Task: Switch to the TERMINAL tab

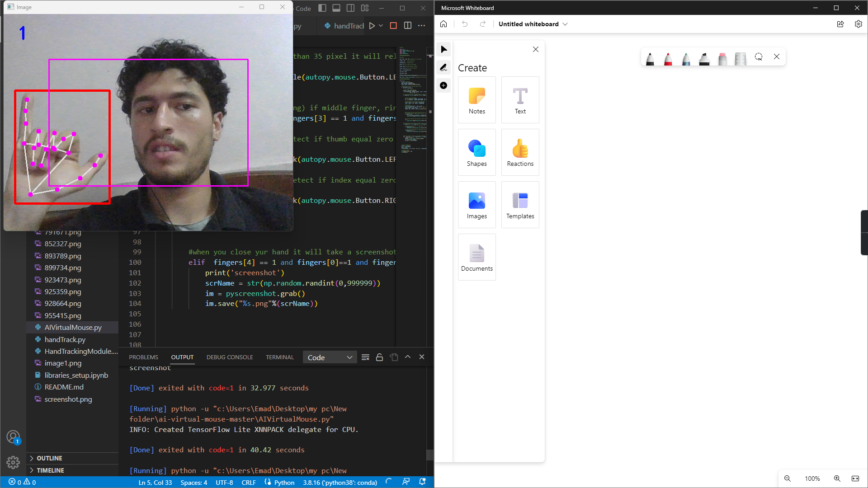Action: (x=279, y=357)
